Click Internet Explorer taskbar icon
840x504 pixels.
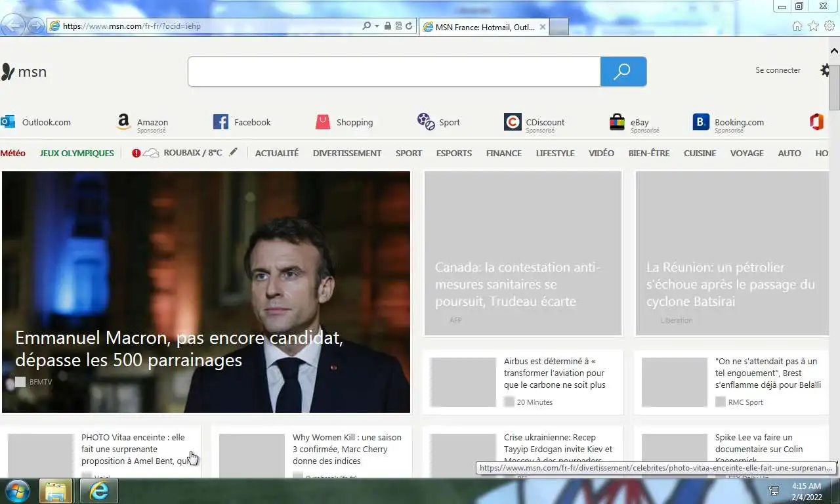pyautogui.click(x=99, y=491)
